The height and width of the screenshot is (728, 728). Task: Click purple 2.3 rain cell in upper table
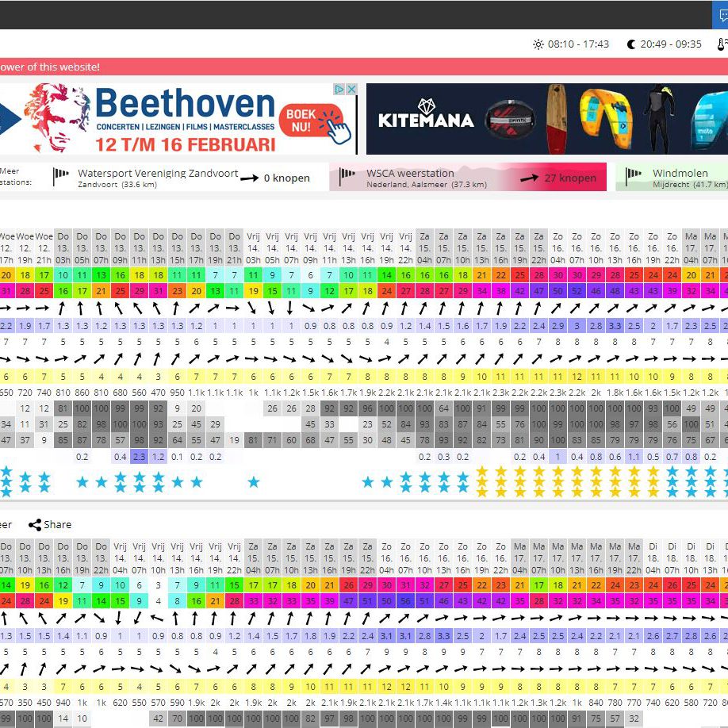click(x=140, y=457)
